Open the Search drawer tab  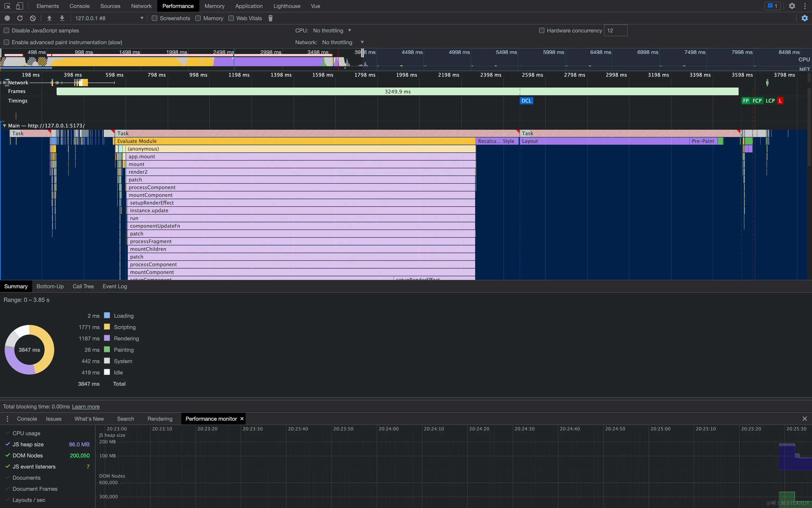(125, 419)
